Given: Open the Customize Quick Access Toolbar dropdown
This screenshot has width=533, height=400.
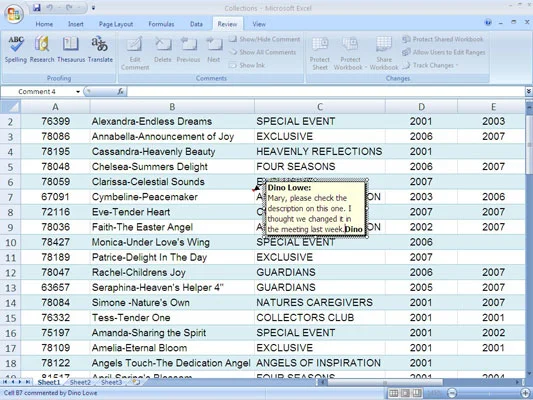Looking at the screenshot, I should tap(93, 8).
